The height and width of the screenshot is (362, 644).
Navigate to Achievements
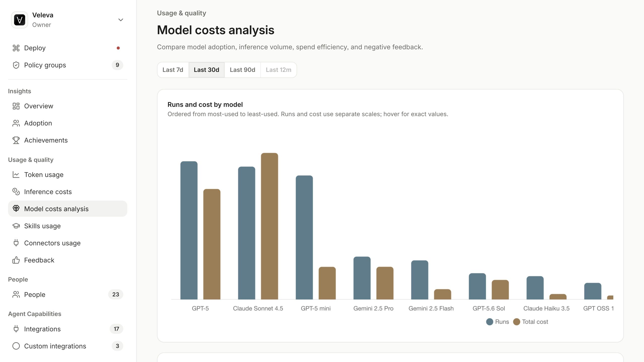(x=68, y=140)
